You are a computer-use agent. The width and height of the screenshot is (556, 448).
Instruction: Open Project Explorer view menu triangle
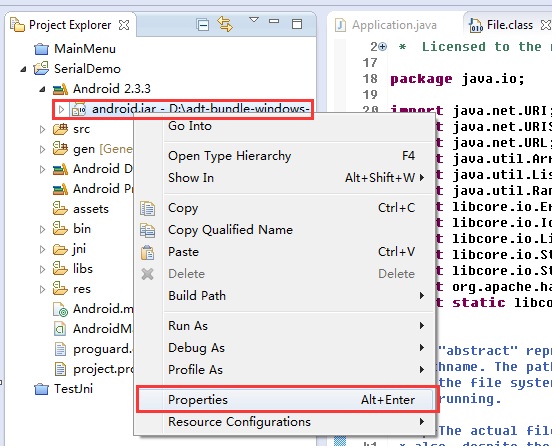pyautogui.click(x=254, y=20)
